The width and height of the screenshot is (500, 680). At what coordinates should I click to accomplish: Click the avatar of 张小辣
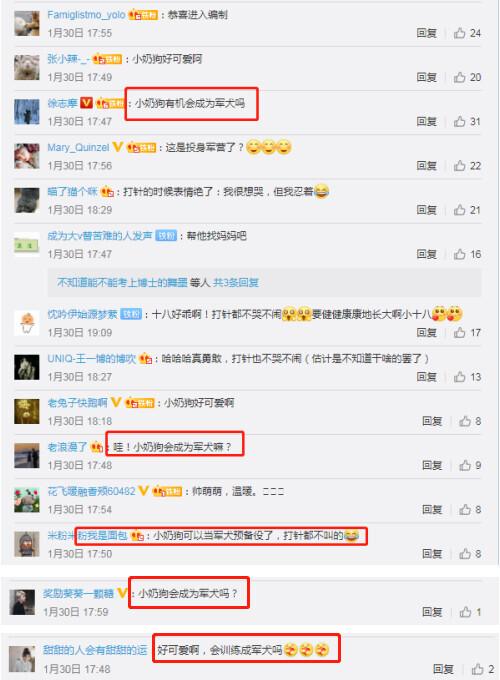pyautogui.click(x=27, y=68)
